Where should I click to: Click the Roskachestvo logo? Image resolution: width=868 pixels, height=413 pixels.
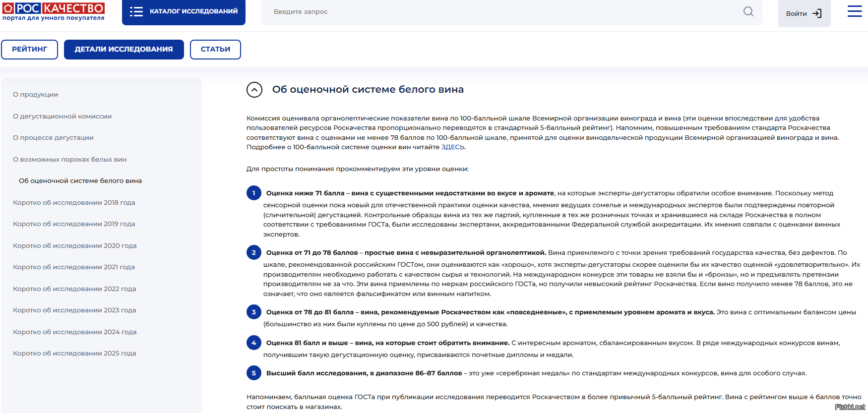(x=54, y=11)
